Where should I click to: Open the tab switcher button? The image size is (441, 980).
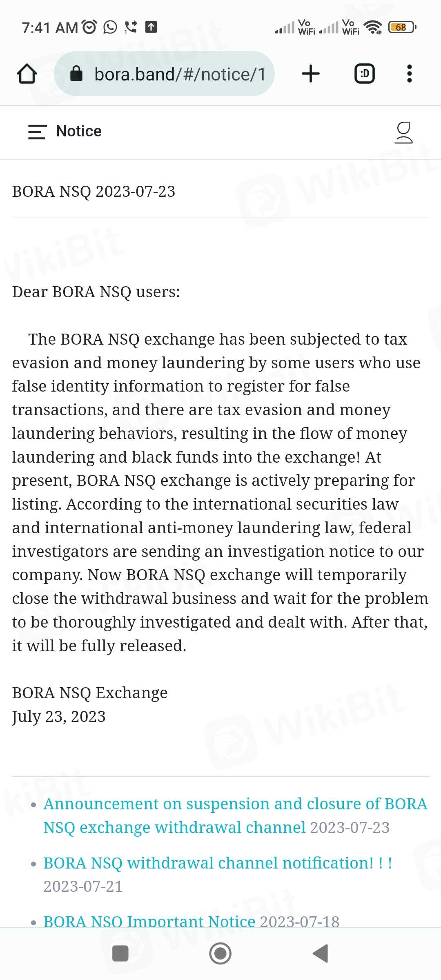[364, 74]
